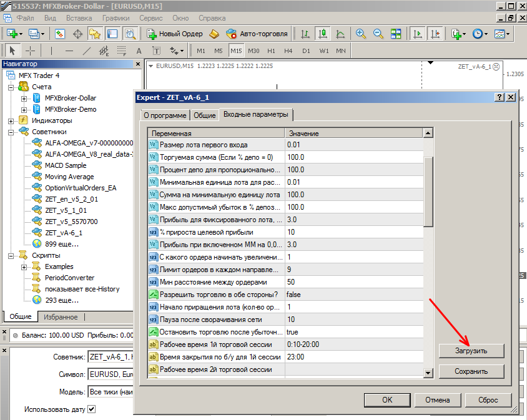Viewport: 527px width, 420px height.
Task: Select the horizontal line drawing tool
Action: [69, 51]
